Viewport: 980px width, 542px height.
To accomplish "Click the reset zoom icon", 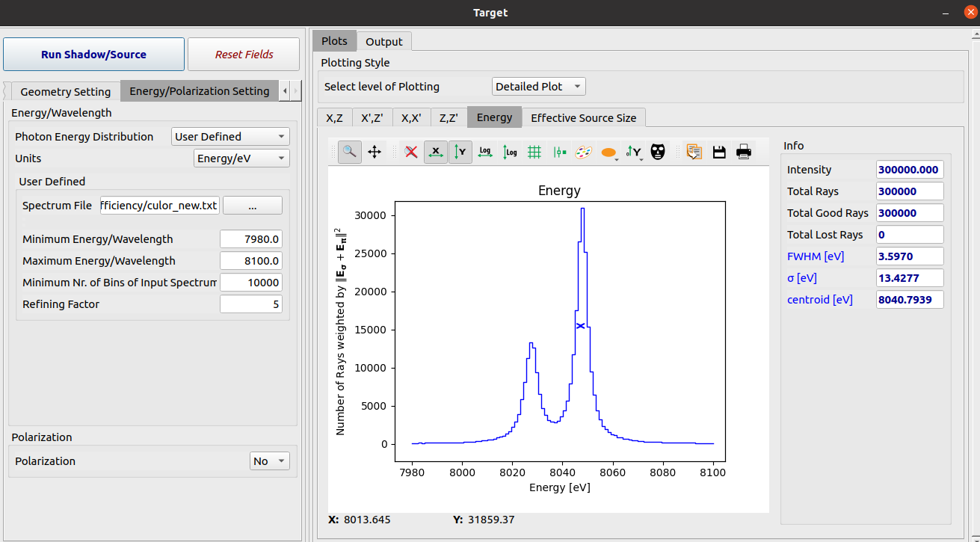I will tap(410, 152).
